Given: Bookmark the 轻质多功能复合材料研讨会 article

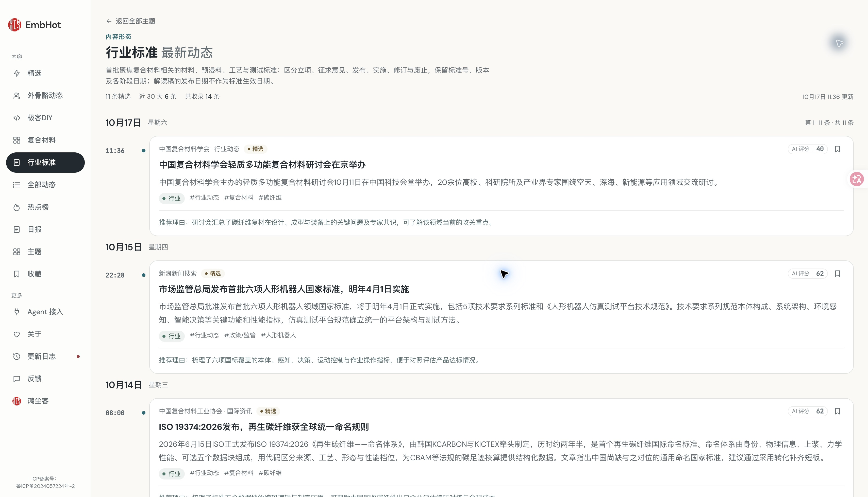Looking at the screenshot, I should (838, 149).
